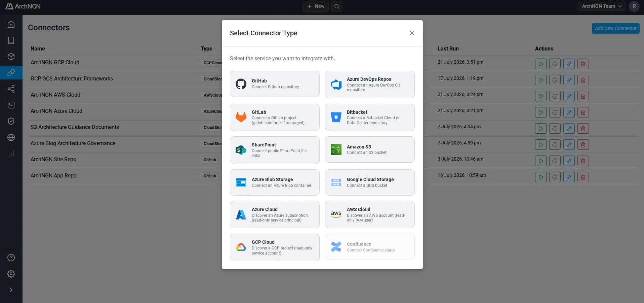Screen dimensions: 644x303
Task: Click the book icon in the sidebar
Action: click(x=11, y=40)
